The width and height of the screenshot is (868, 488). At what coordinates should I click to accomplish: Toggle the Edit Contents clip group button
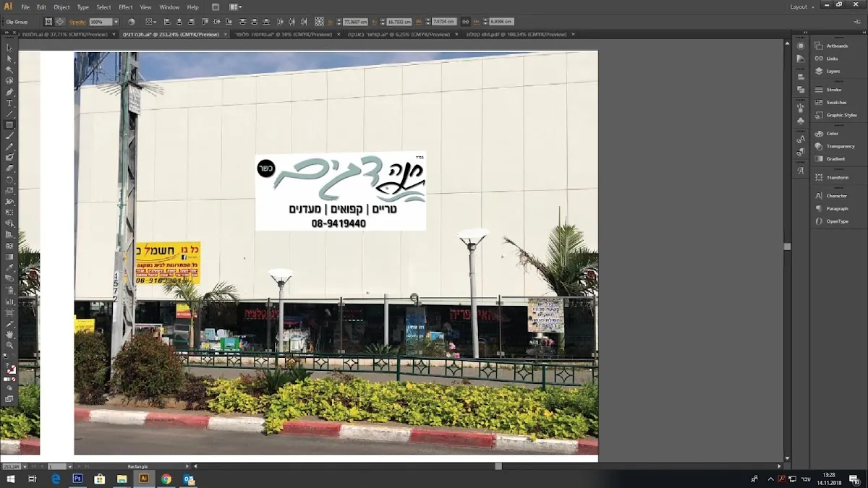(x=60, y=22)
